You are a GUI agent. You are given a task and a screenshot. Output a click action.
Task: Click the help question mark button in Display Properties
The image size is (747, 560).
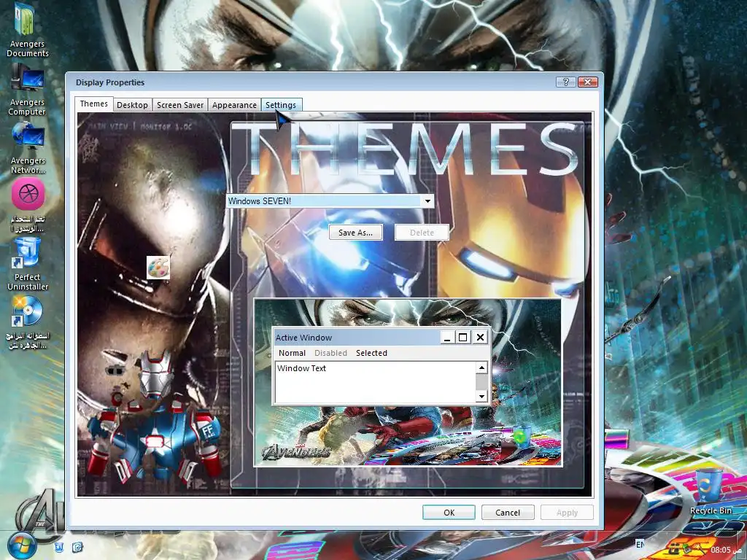[x=565, y=82]
